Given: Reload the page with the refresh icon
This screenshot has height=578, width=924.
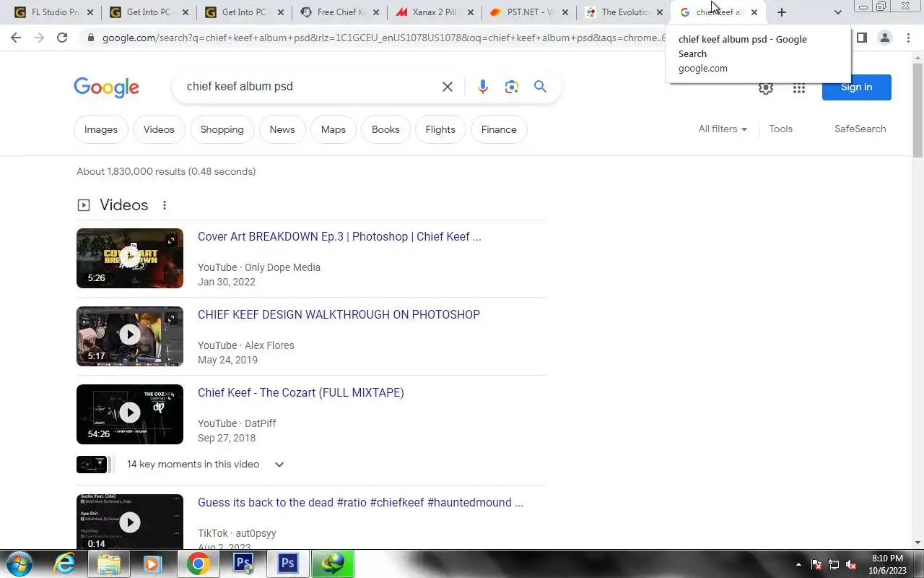Looking at the screenshot, I should pyautogui.click(x=62, y=38).
